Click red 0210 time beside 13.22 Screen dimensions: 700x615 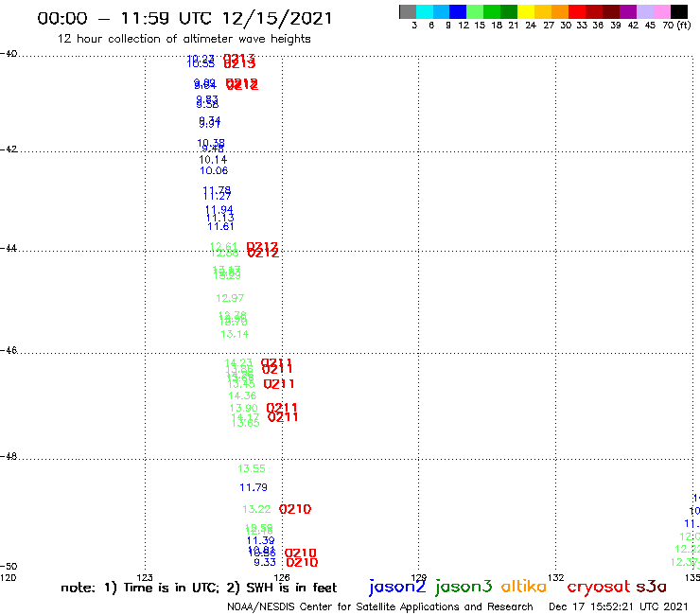click(x=295, y=509)
